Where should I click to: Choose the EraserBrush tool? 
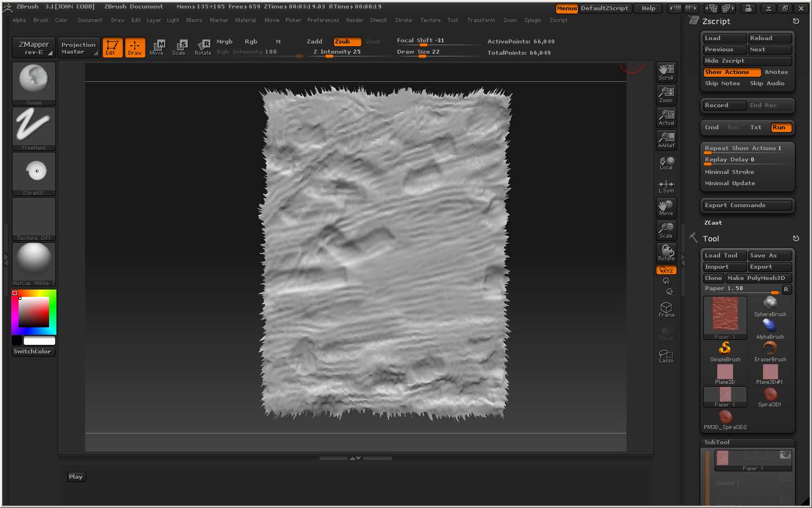(770, 351)
